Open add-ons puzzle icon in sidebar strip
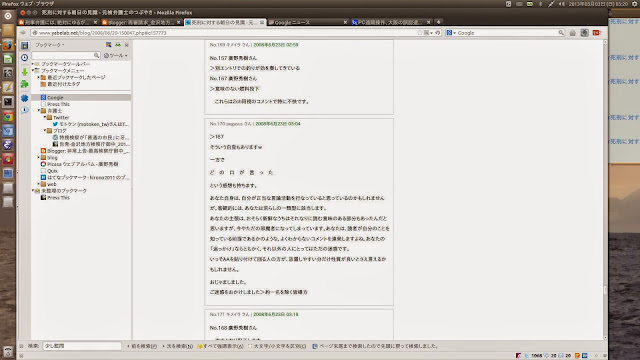The width and height of the screenshot is (640, 360). pos(24,84)
